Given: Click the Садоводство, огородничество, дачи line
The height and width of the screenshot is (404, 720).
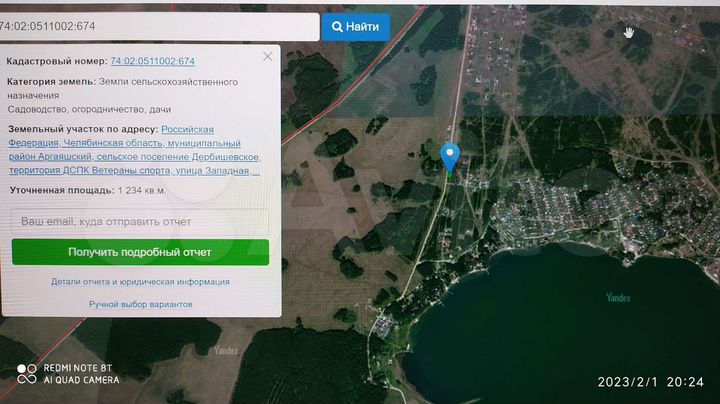Looking at the screenshot, I should (x=89, y=109).
